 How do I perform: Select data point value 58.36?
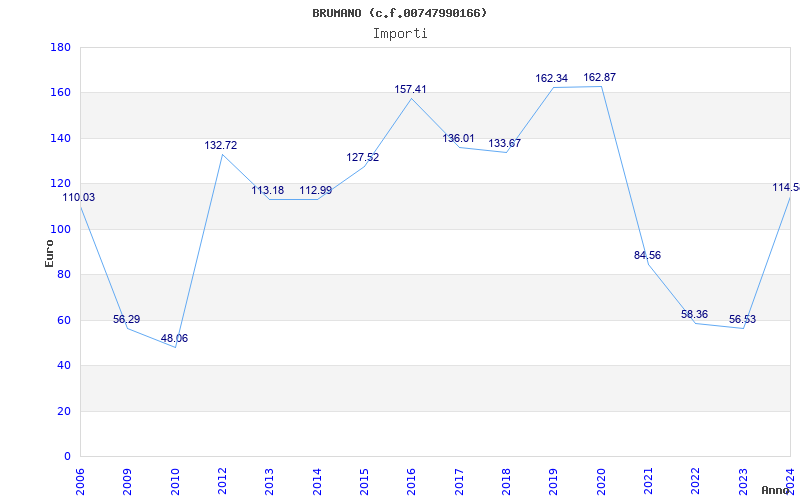point(694,314)
